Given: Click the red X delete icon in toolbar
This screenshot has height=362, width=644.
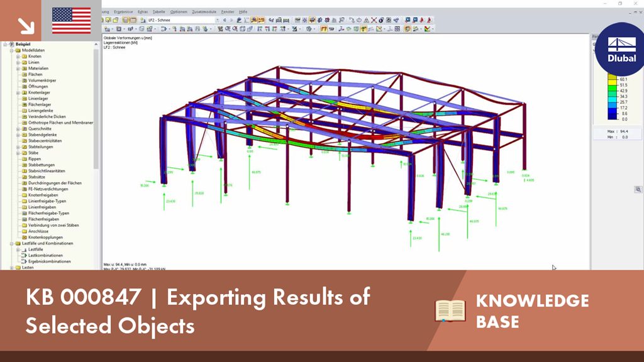Looking at the screenshot, I should click(x=374, y=19).
